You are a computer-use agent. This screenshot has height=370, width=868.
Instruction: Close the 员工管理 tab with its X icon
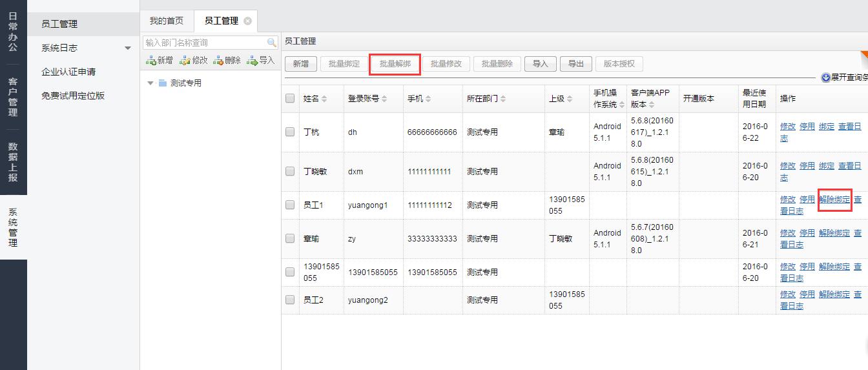pos(247,21)
